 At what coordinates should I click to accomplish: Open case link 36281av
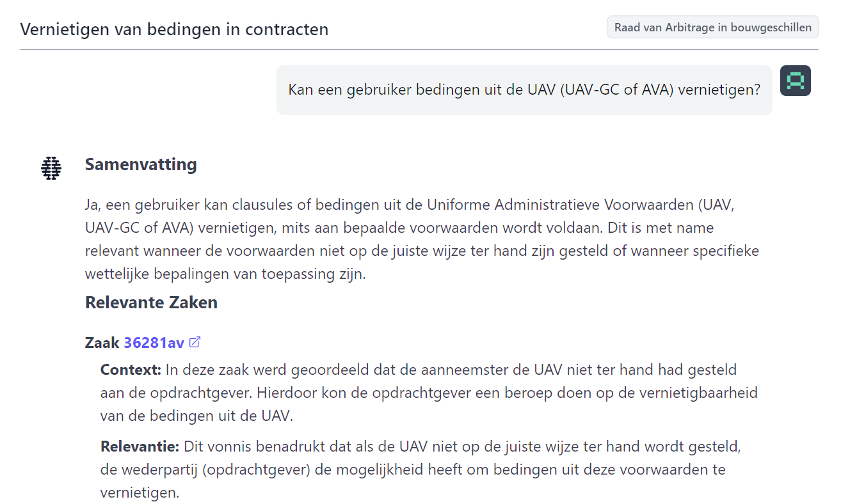154,343
